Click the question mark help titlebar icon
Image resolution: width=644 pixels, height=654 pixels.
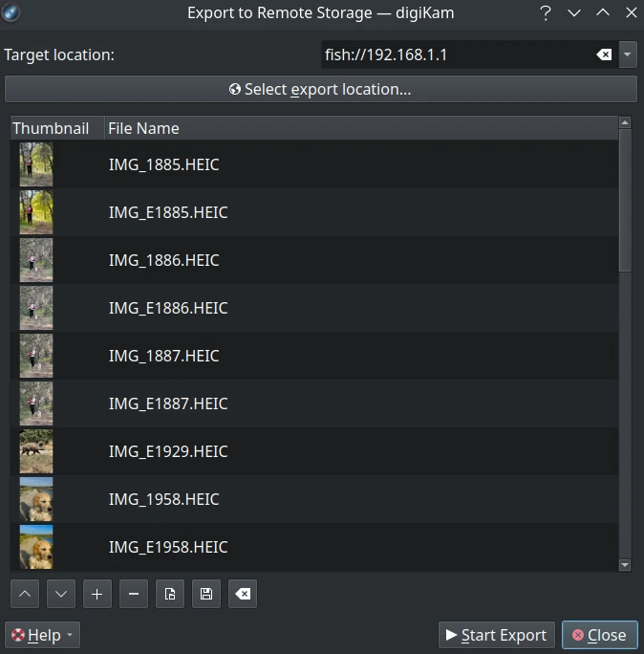546,13
